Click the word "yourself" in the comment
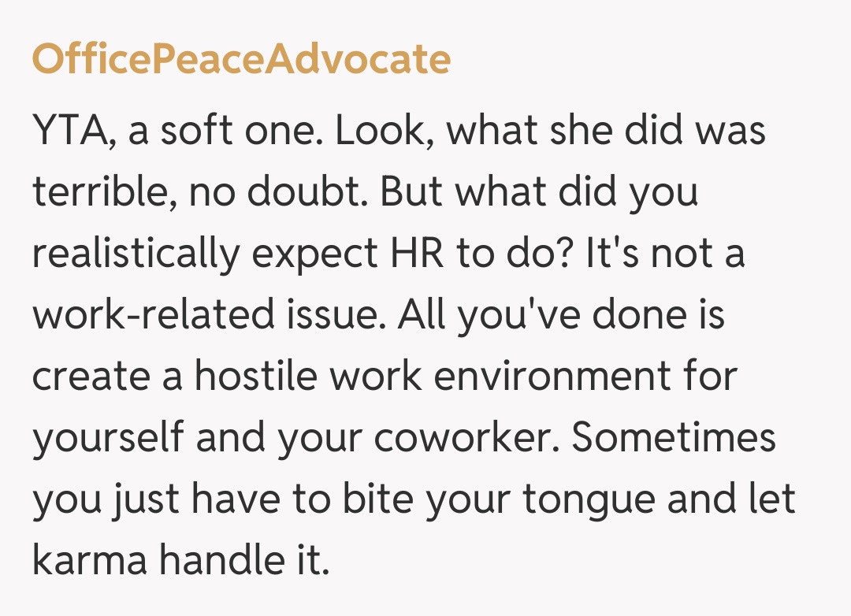The width and height of the screenshot is (851, 616). [x=108, y=438]
